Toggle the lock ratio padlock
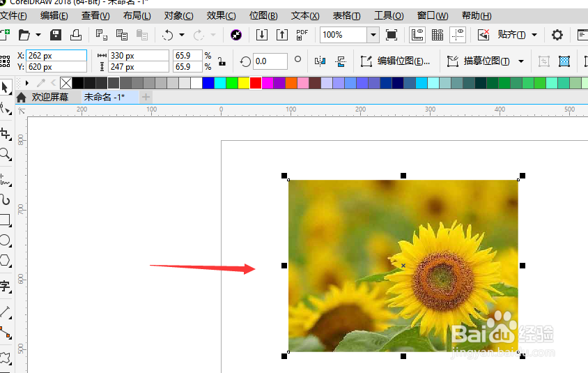The image size is (588, 373). point(222,61)
